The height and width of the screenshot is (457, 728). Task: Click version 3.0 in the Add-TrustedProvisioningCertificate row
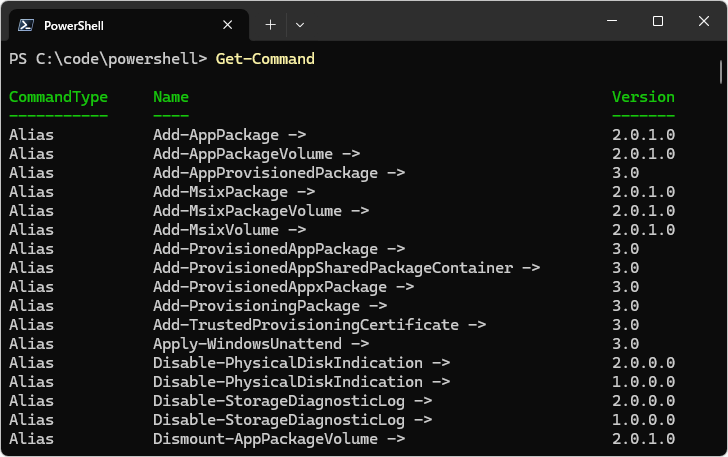click(625, 325)
